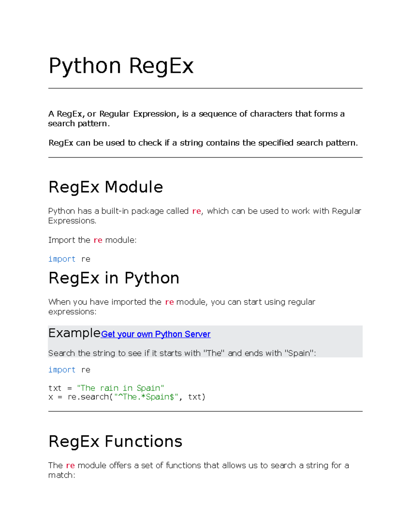Click the 'RegEx can be used to check' sentence
Viewport: 411px width, 532px height.
(x=203, y=143)
